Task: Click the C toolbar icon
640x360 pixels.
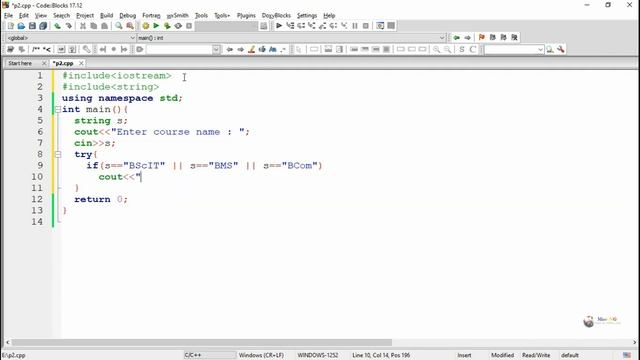Action: [473, 49]
